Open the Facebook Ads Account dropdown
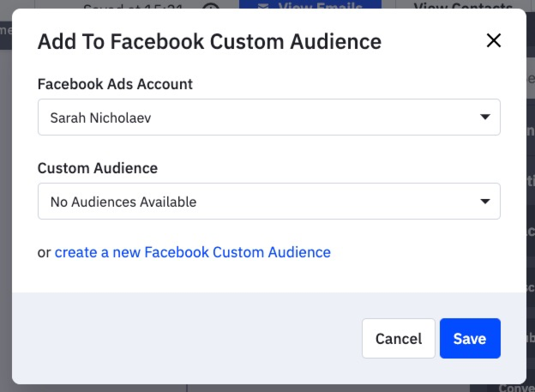This screenshot has width=535, height=392. point(269,118)
